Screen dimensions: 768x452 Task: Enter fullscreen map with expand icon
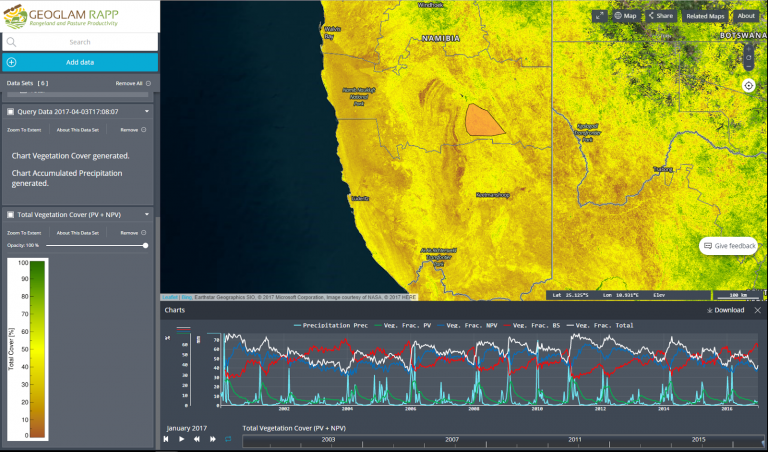pyautogui.click(x=600, y=16)
